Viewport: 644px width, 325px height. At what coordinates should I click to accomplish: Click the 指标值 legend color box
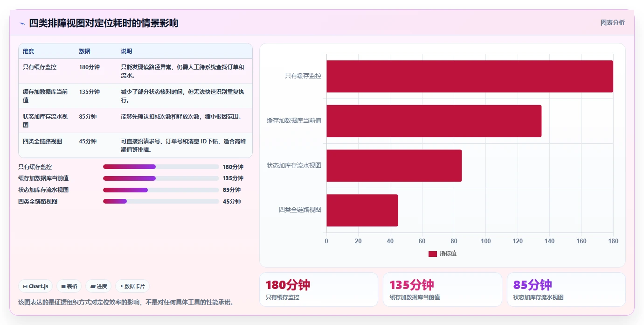tap(433, 254)
